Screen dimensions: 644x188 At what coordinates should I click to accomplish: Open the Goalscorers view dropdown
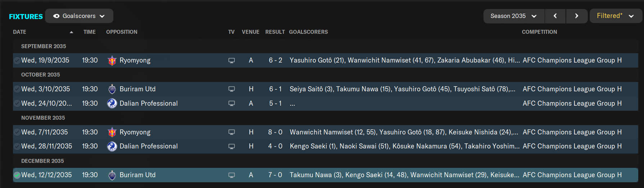pyautogui.click(x=79, y=16)
